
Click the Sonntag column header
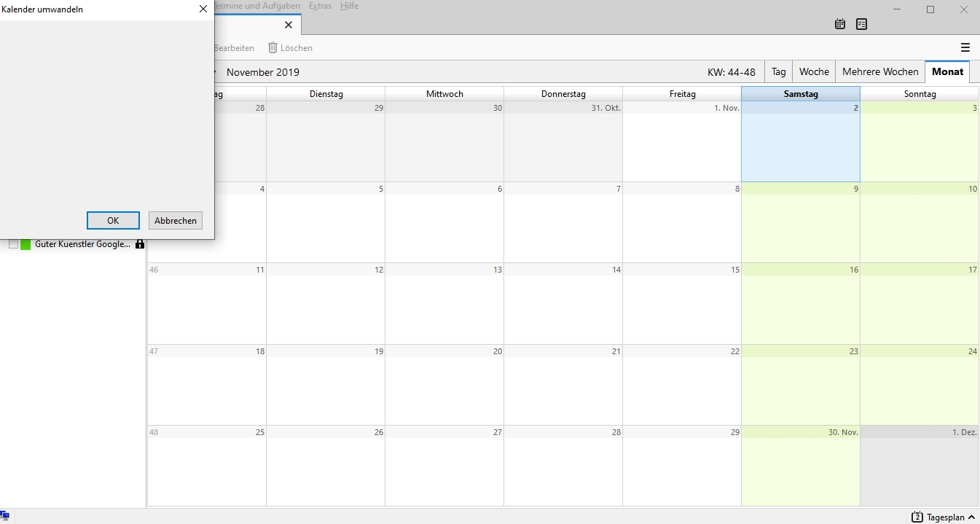(x=920, y=94)
